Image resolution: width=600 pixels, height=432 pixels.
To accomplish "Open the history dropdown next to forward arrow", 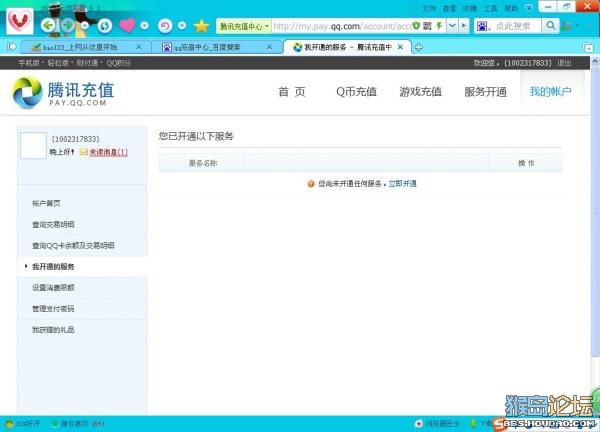I will point(85,26).
